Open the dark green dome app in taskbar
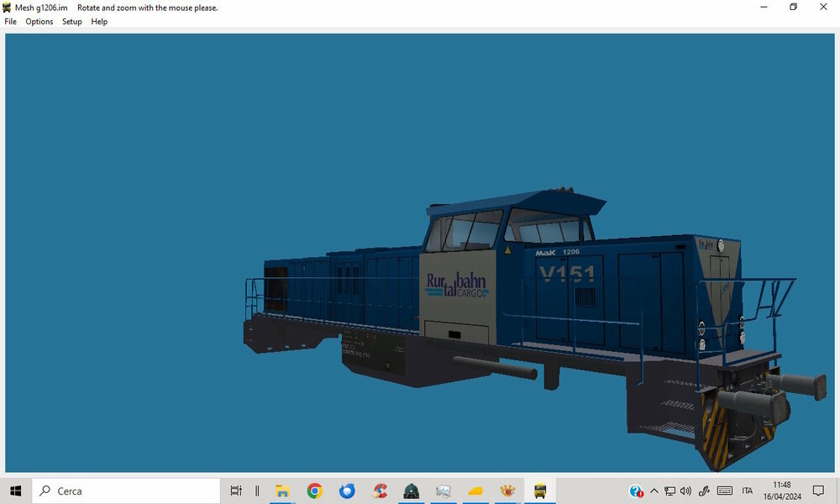 (412, 491)
